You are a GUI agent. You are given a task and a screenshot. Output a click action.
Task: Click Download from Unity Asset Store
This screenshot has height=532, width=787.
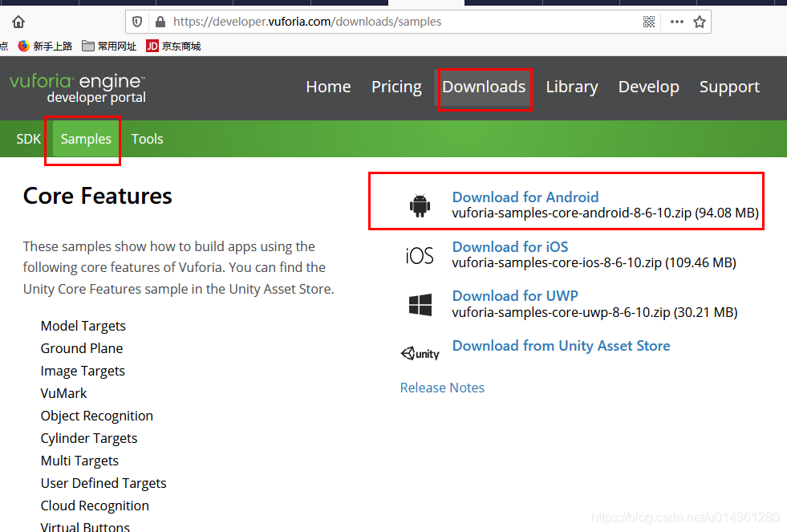(561, 345)
